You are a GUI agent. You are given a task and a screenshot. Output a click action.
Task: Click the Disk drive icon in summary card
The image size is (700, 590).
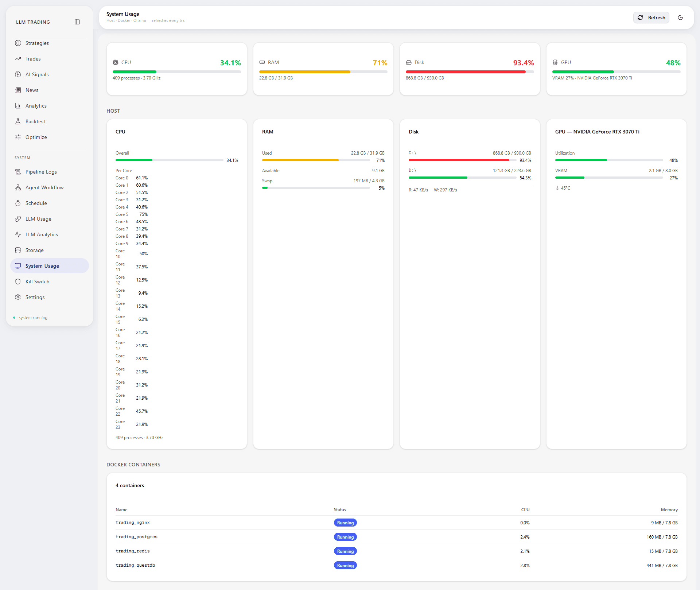click(x=409, y=62)
